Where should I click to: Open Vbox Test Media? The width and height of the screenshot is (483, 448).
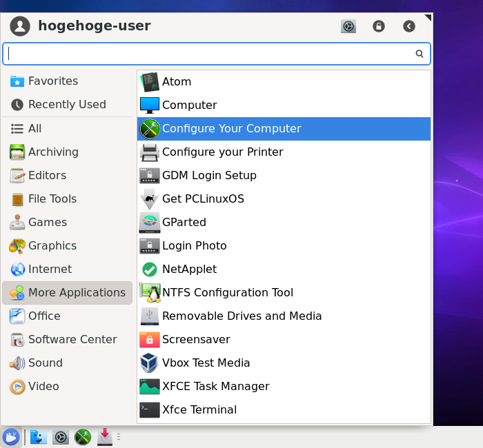(x=284, y=363)
